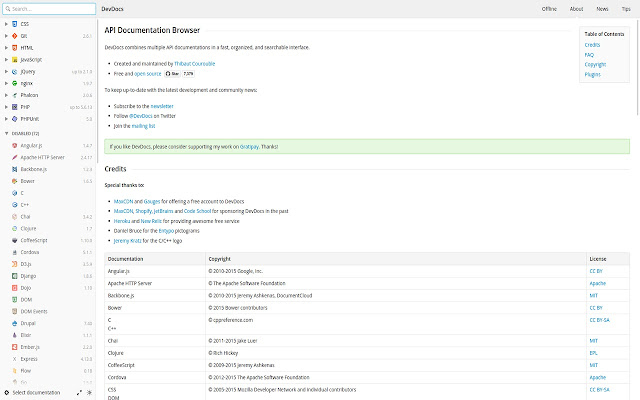The height and width of the screenshot is (400, 640).
Task: Expand the nginx documentation tree
Action: point(6,83)
